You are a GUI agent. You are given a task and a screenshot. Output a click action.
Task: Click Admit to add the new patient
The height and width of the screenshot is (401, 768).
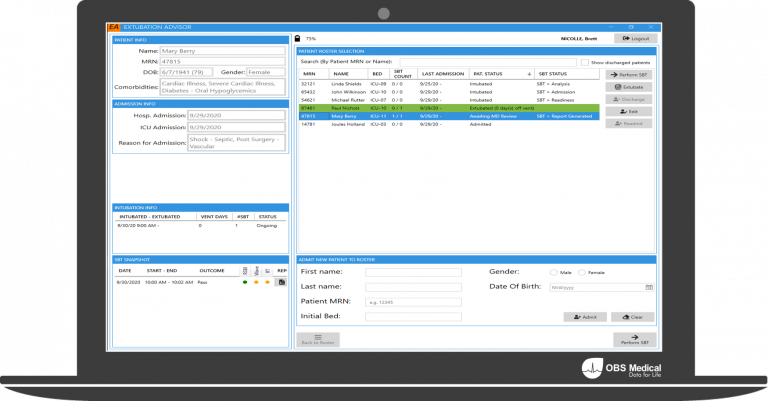(585, 317)
